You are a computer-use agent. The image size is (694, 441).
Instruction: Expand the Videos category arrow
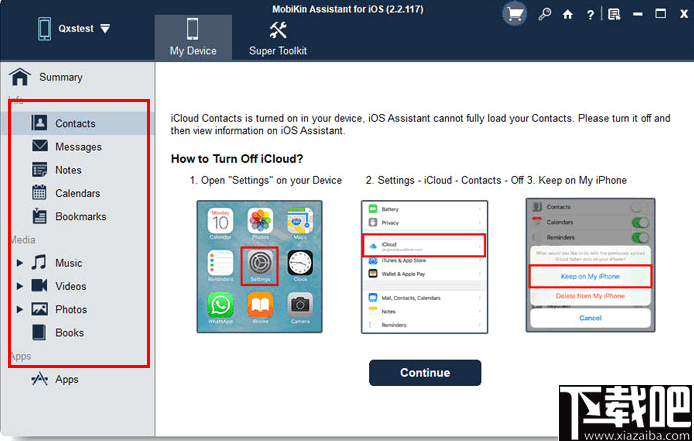pos(19,286)
